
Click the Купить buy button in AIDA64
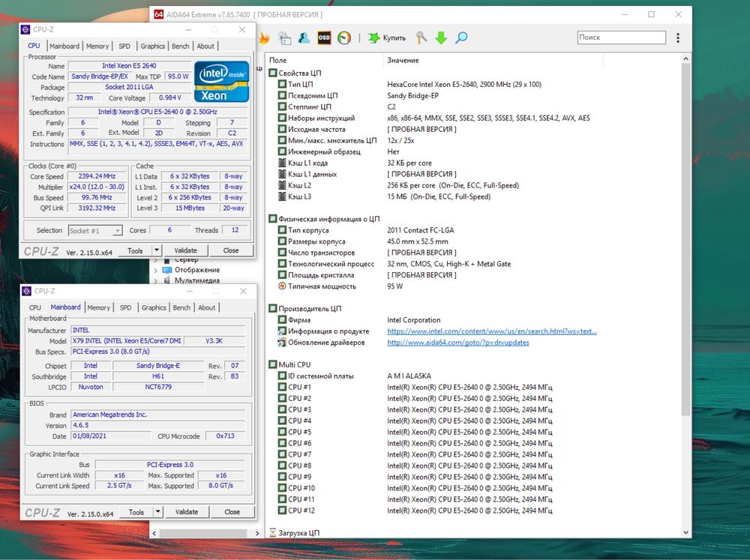pos(387,37)
